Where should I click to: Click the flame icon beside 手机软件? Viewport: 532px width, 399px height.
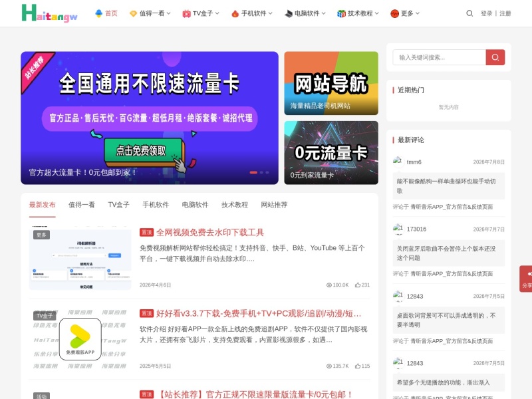point(235,13)
